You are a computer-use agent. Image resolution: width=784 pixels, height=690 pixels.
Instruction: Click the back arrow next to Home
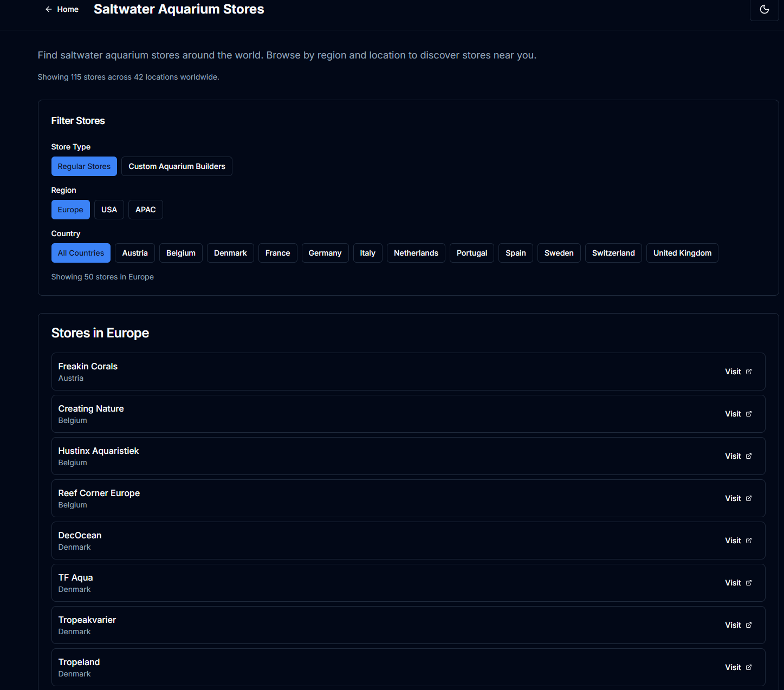pyautogui.click(x=49, y=9)
